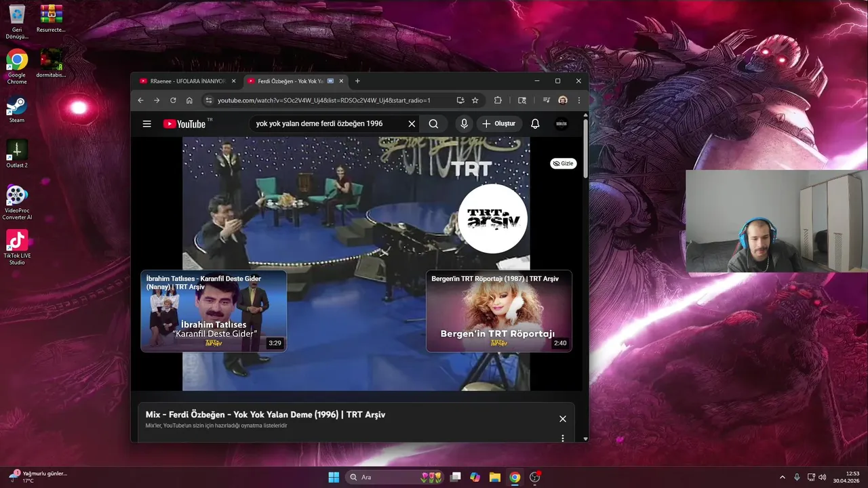The width and height of the screenshot is (868, 488).
Task: Reload the current page
Action: point(173,100)
